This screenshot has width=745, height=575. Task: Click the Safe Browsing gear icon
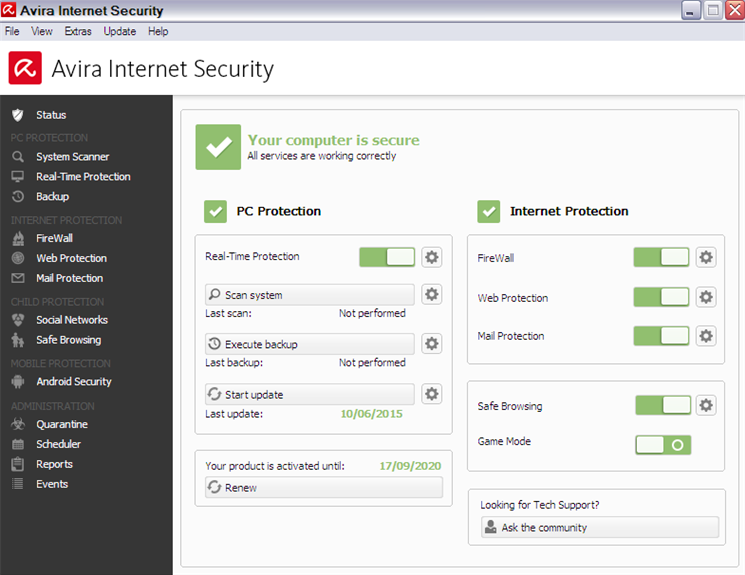coord(706,405)
